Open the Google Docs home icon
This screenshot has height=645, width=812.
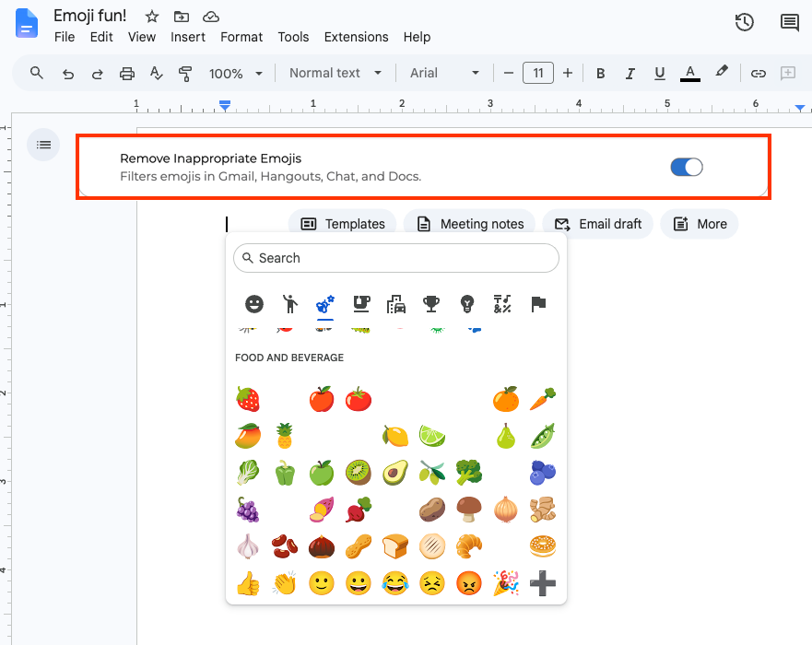(27, 24)
